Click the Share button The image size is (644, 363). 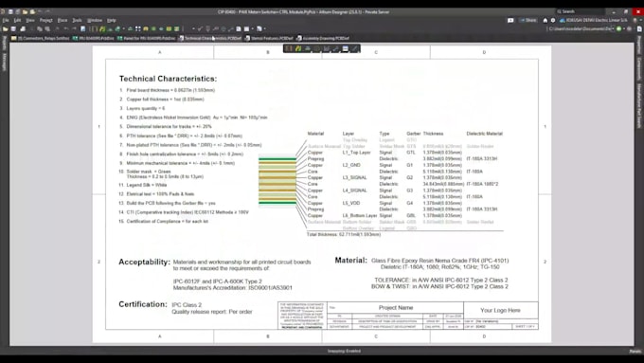tap(528, 20)
